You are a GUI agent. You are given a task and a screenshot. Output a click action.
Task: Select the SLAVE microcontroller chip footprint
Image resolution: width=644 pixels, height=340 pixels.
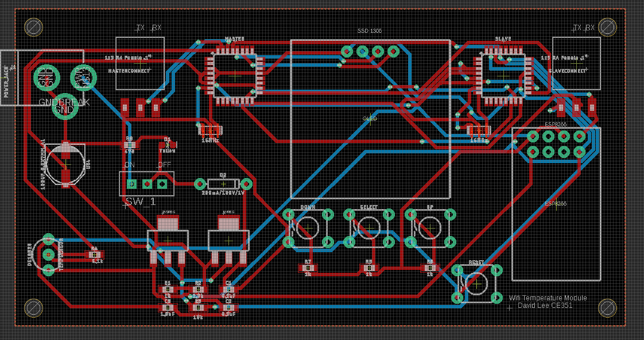click(503, 75)
